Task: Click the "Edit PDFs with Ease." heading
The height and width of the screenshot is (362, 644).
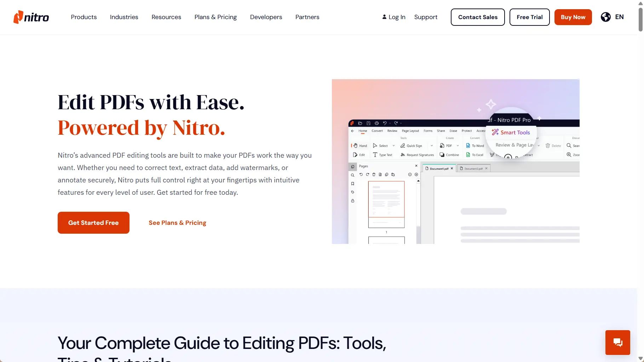Action: click(151, 102)
